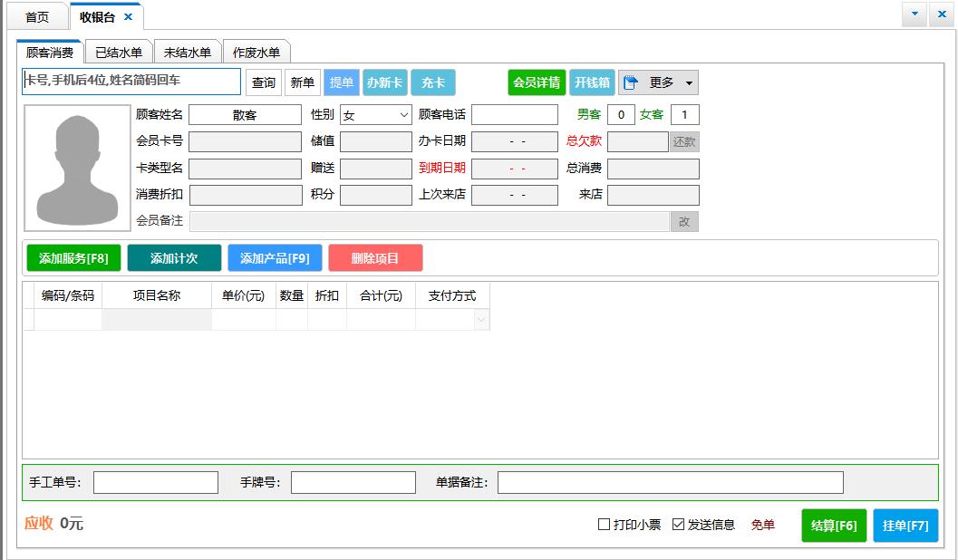The height and width of the screenshot is (560, 958).
Task: Click the 充卡 recharge button
Action: 432,82
